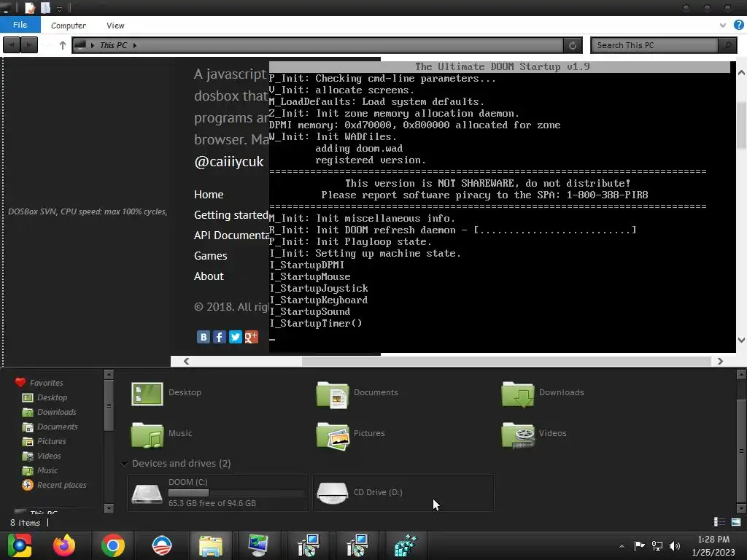Select Music in Favorites
747x560 pixels.
pos(40,470)
